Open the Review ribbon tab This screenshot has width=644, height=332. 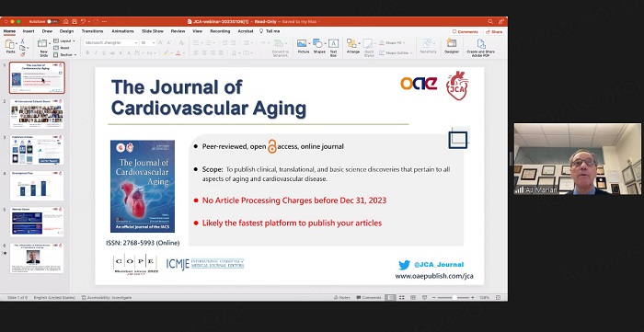tap(178, 31)
